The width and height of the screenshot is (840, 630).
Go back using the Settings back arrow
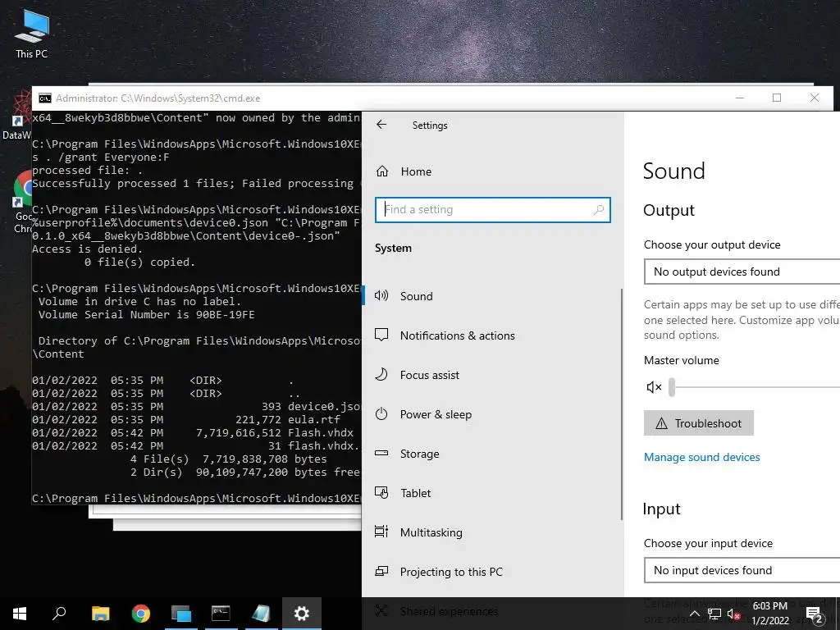[x=381, y=125]
